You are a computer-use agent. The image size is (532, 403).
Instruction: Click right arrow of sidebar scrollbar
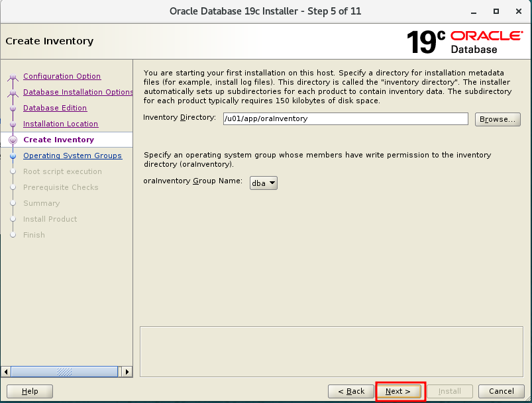(127, 372)
